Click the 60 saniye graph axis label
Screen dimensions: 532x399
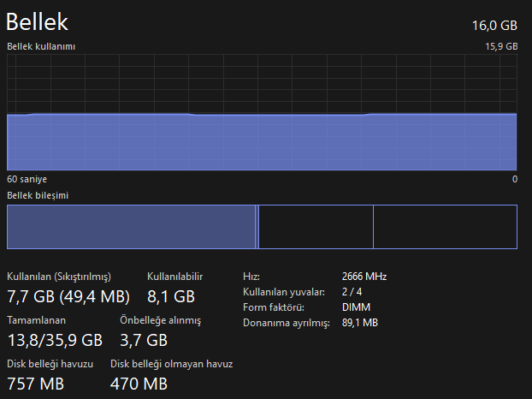click(x=27, y=179)
